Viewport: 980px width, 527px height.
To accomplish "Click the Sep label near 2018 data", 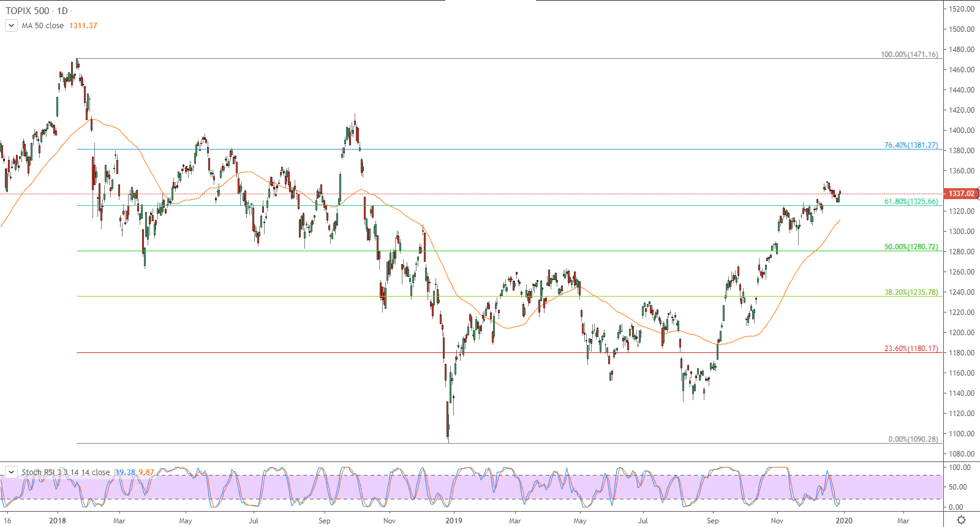I will (x=325, y=521).
